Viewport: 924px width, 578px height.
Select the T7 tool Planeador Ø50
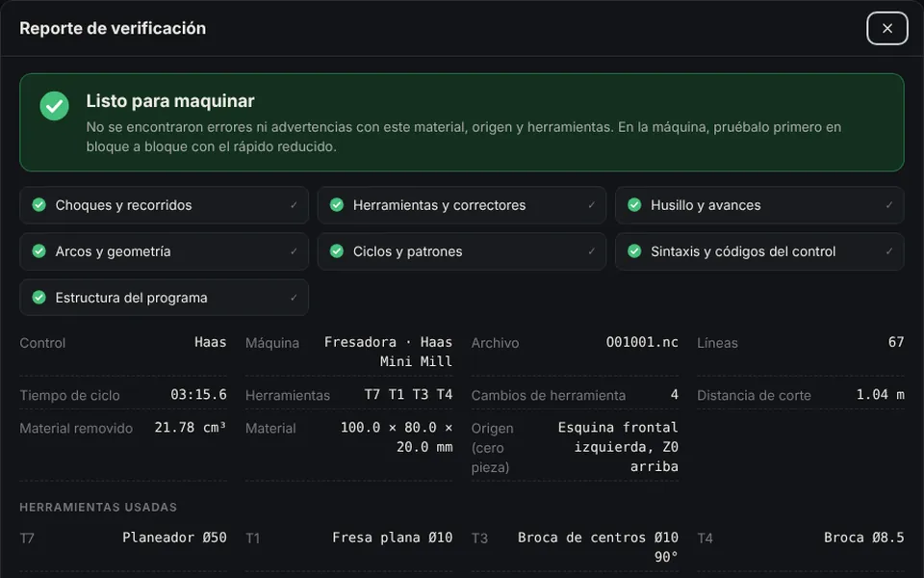[x=174, y=538]
